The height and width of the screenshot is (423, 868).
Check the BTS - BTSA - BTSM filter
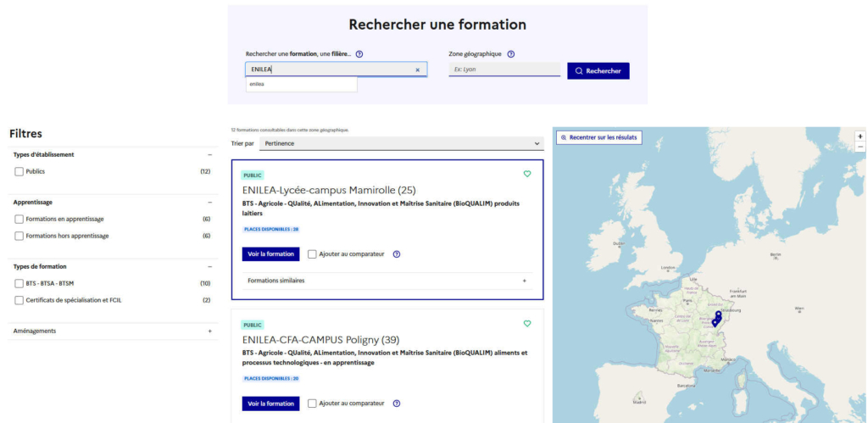[19, 283]
